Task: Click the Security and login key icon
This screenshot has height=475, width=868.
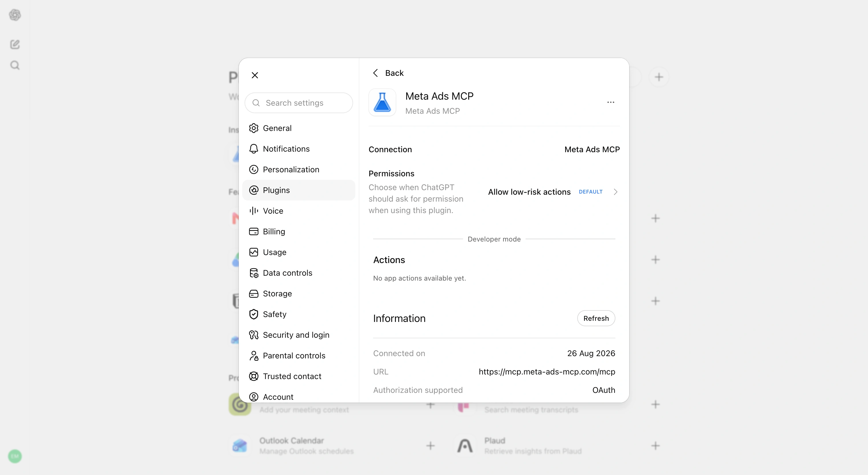Action: pyautogui.click(x=254, y=335)
